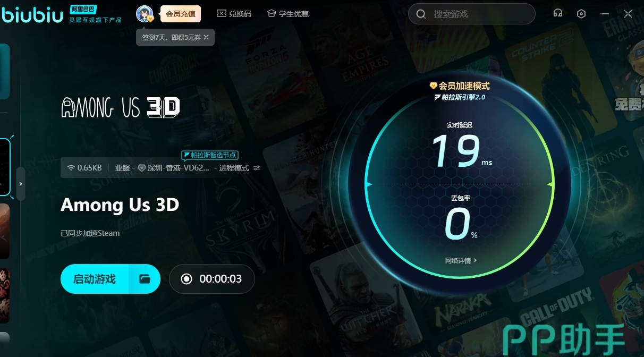Click the 会员充值 membership recharge button

coord(180,14)
